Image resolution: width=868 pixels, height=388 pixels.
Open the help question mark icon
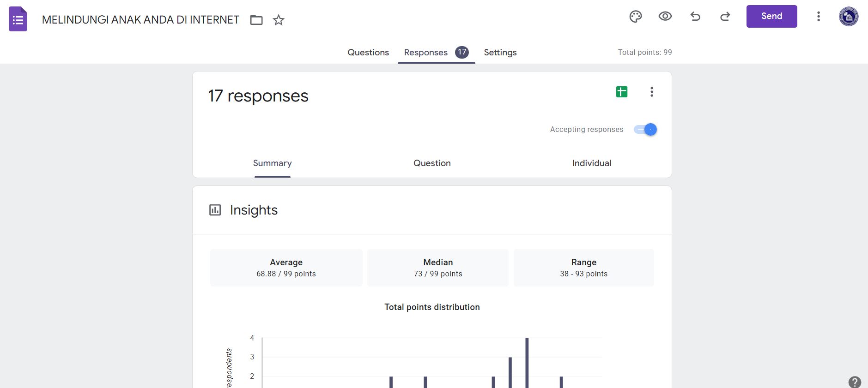(x=855, y=382)
